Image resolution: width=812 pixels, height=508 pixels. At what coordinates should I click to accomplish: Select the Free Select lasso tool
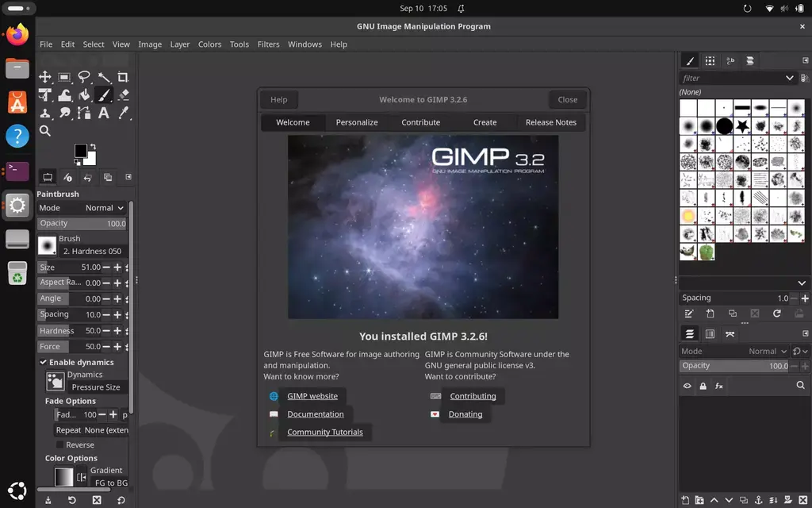pos(84,77)
